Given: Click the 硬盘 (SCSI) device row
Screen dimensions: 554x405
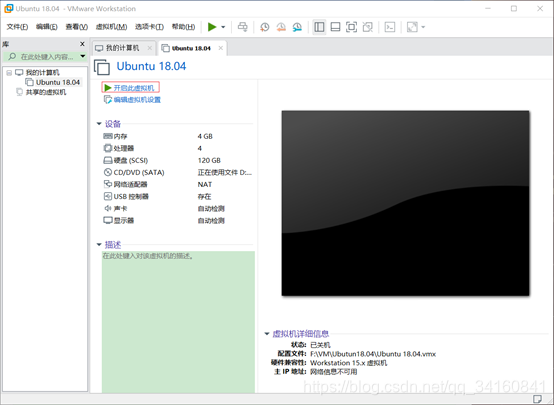Looking at the screenshot, I should (178, 160).
